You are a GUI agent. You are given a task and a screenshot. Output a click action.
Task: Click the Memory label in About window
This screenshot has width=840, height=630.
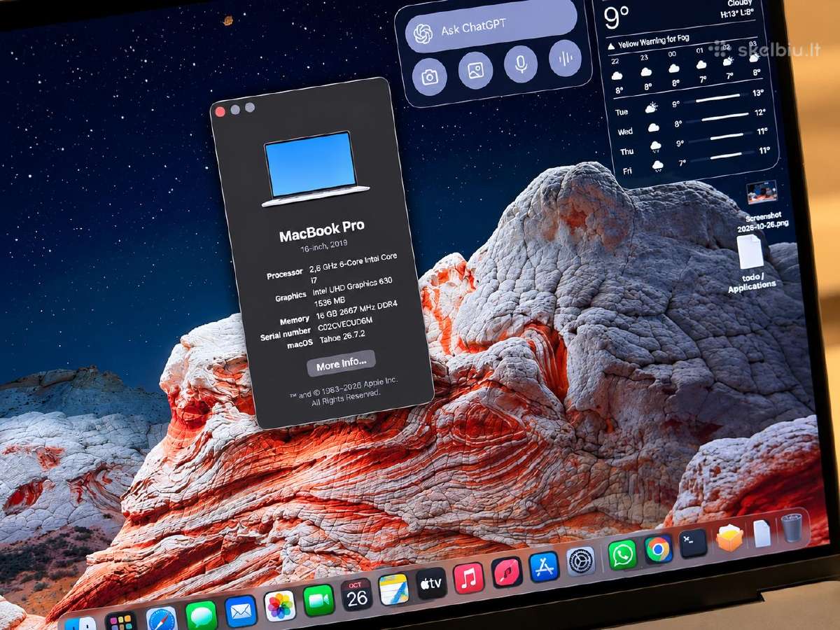coord(295,320)
